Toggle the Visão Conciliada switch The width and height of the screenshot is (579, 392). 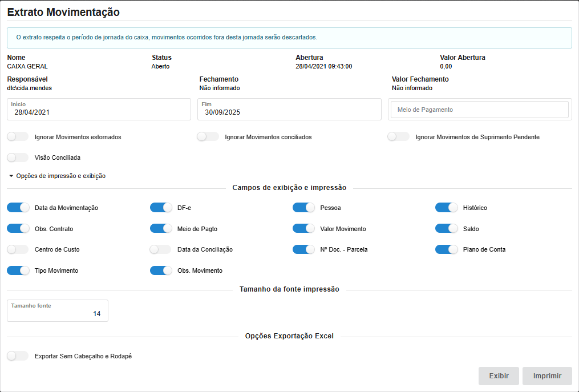tap(18, 157)
